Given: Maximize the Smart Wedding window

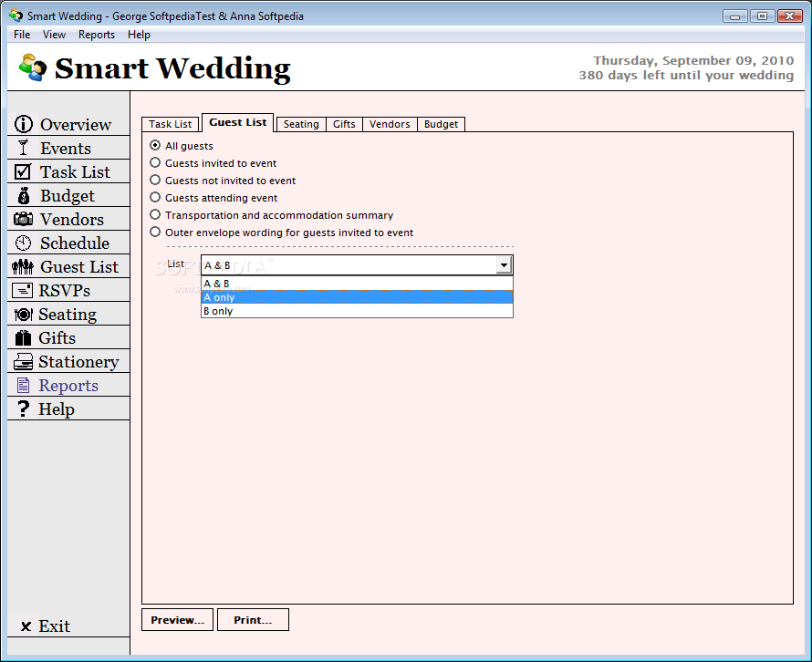Looking at the screenshot, I should pyautogui.click(x=762, y=16).
